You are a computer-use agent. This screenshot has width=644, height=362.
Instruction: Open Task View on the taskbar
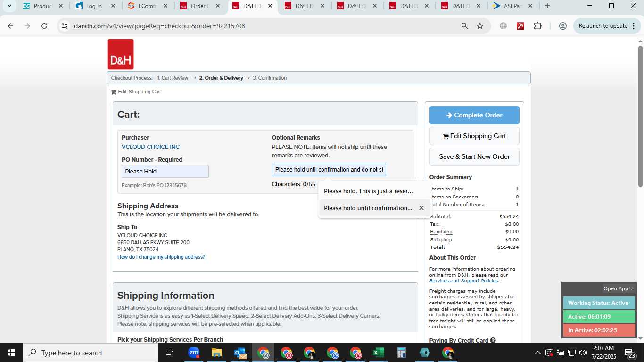point(170,353)
